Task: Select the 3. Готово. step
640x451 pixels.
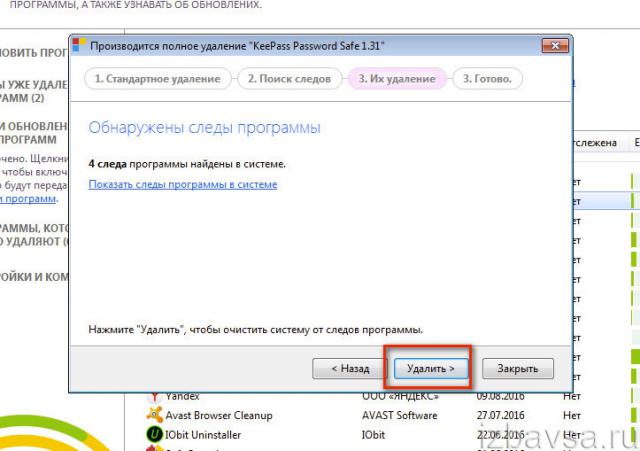Action: pos(487,78)
